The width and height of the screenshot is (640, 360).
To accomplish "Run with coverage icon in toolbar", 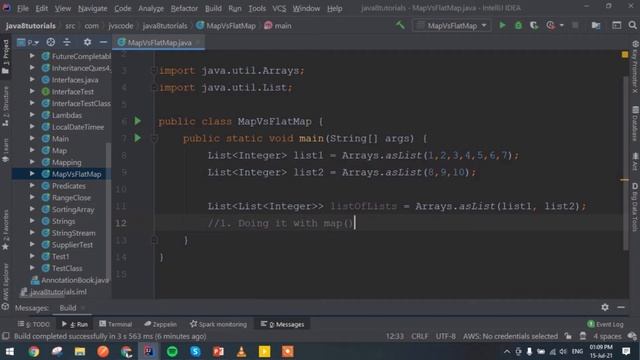I will click(534, 25).
